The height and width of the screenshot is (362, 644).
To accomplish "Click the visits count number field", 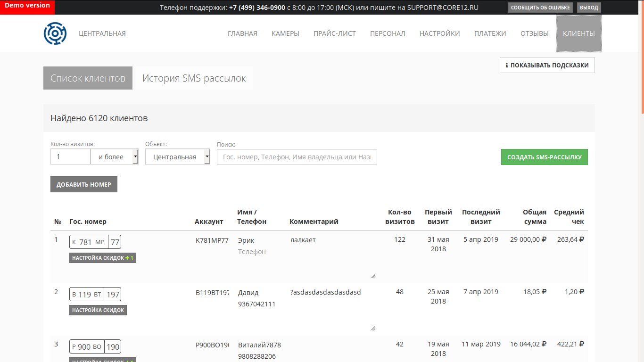I will coord(70,157).
